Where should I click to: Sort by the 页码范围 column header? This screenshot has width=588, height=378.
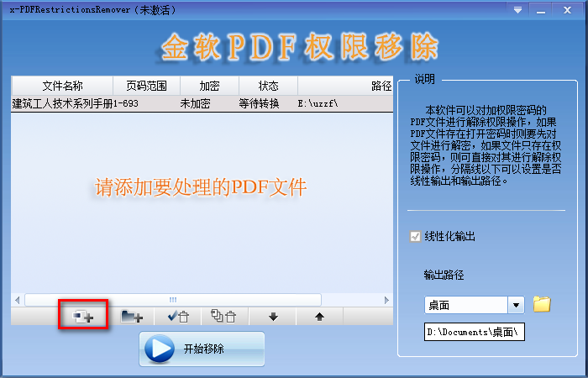[146, 86]
